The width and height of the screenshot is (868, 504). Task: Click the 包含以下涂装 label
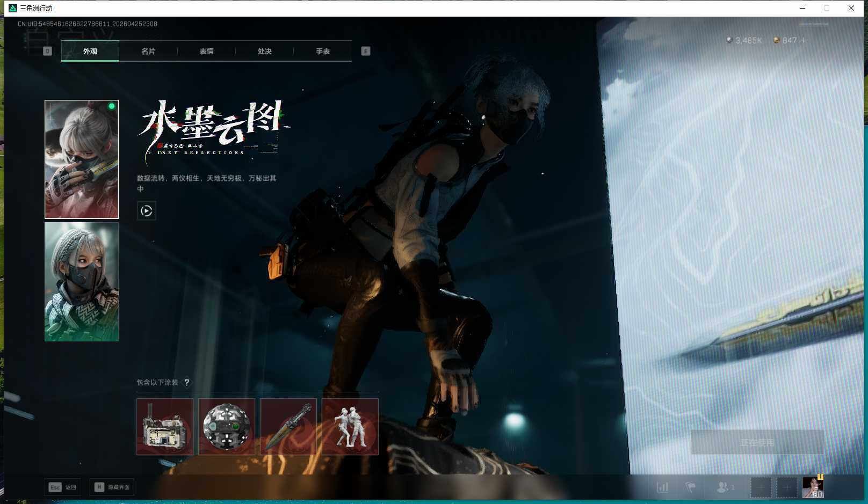[x=157, y=382]
